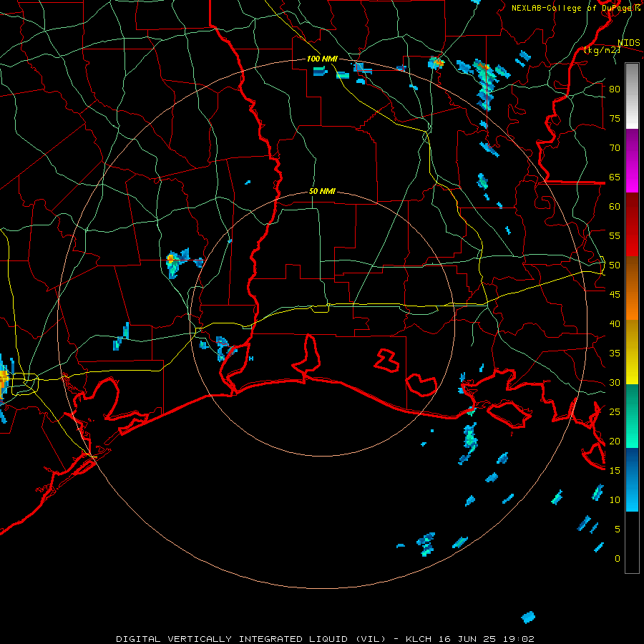The image size is (644, 644).
Task: Click the 70 value on the color scale
Action: click(615, 148)
